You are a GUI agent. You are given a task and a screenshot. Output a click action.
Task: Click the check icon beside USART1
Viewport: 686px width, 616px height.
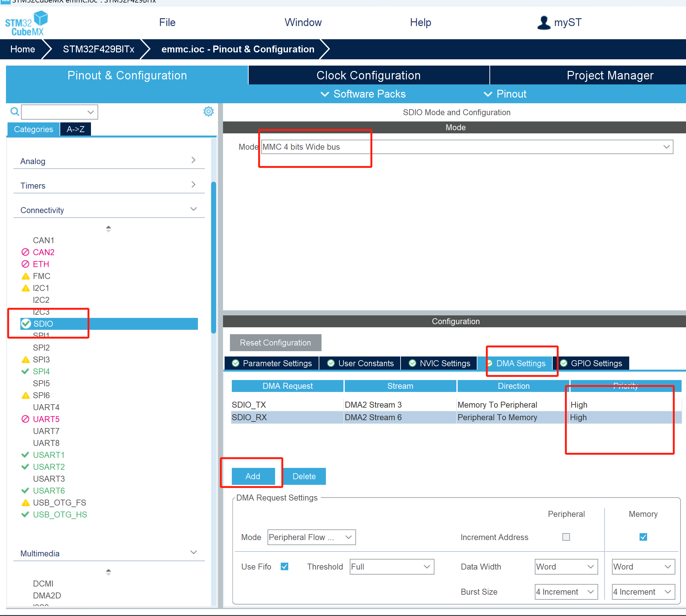[x=25, y=455]
